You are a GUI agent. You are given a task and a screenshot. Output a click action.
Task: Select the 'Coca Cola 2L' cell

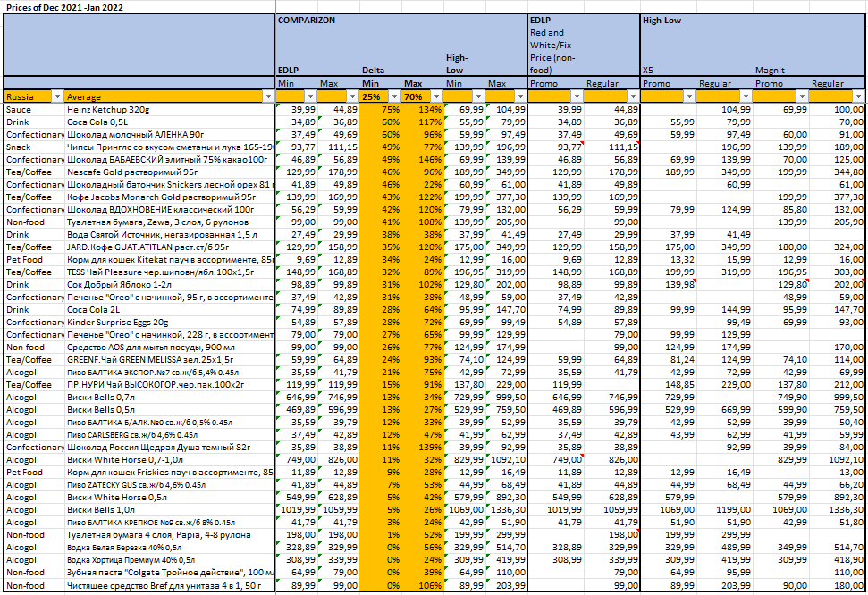[x=170, y=309]
